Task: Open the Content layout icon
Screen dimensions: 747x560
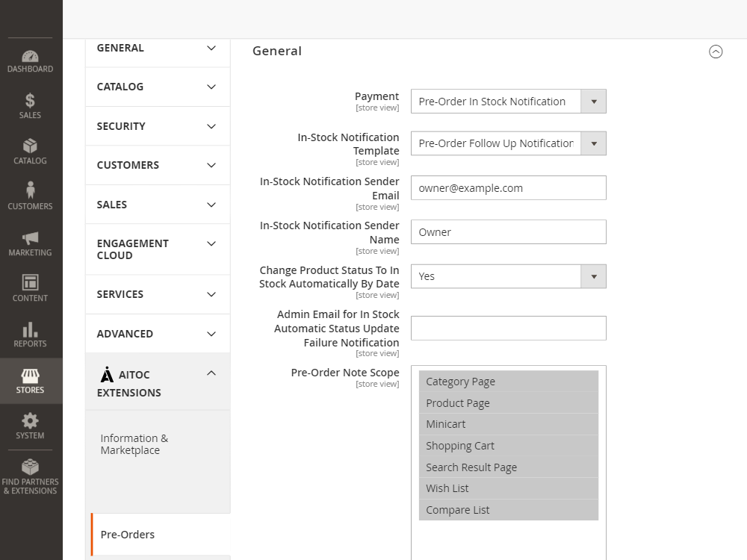Action: coord(30,282)
